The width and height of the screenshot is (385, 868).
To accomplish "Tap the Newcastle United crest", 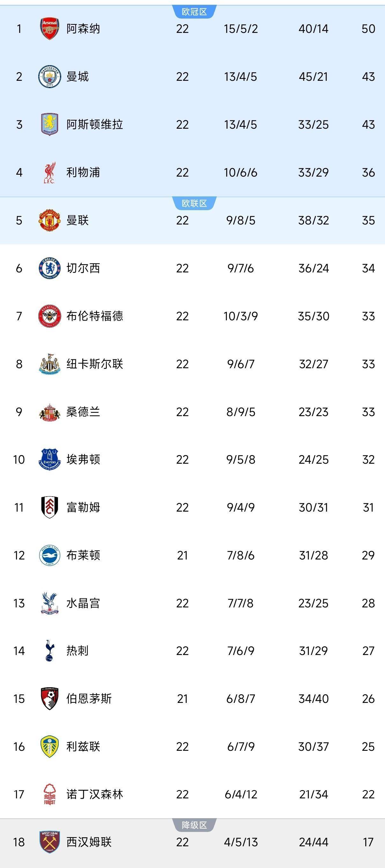I will 49,364.
